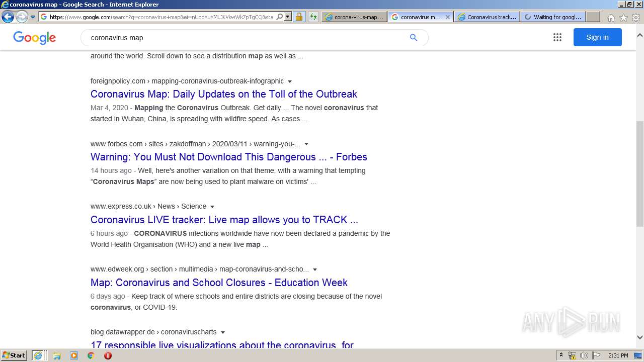Switch to the Coronavirus track tab

[x=487, y=17]
